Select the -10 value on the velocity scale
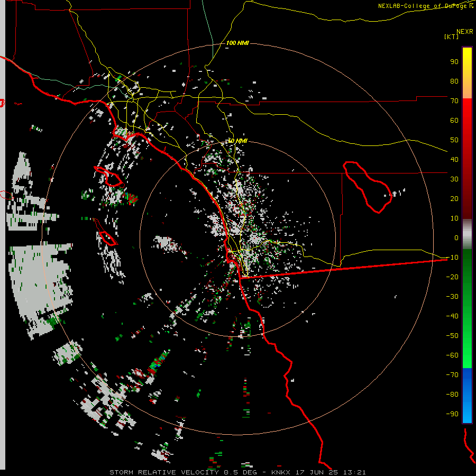Viewport: 476px width, 476px height. tap(452, 258)
